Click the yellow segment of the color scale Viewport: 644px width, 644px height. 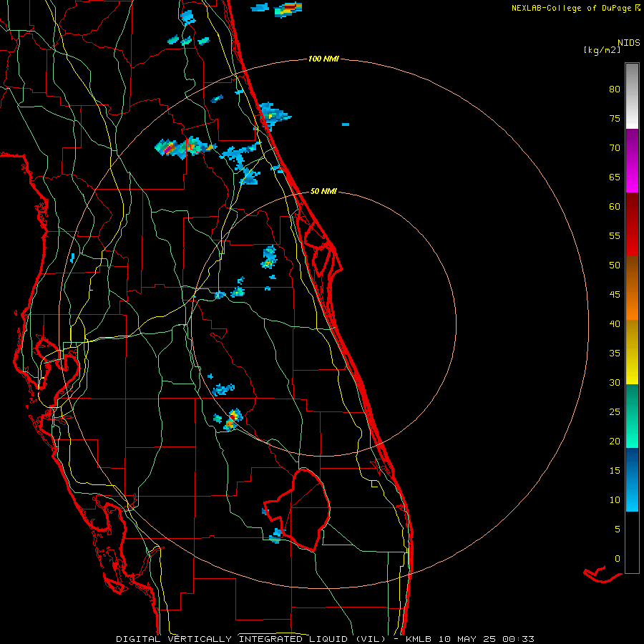[x=632, y=352]
